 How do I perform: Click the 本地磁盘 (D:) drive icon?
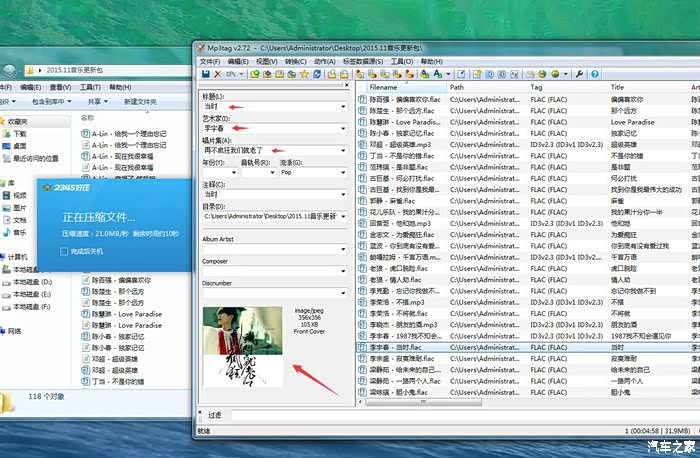click(x=5, y=283)
